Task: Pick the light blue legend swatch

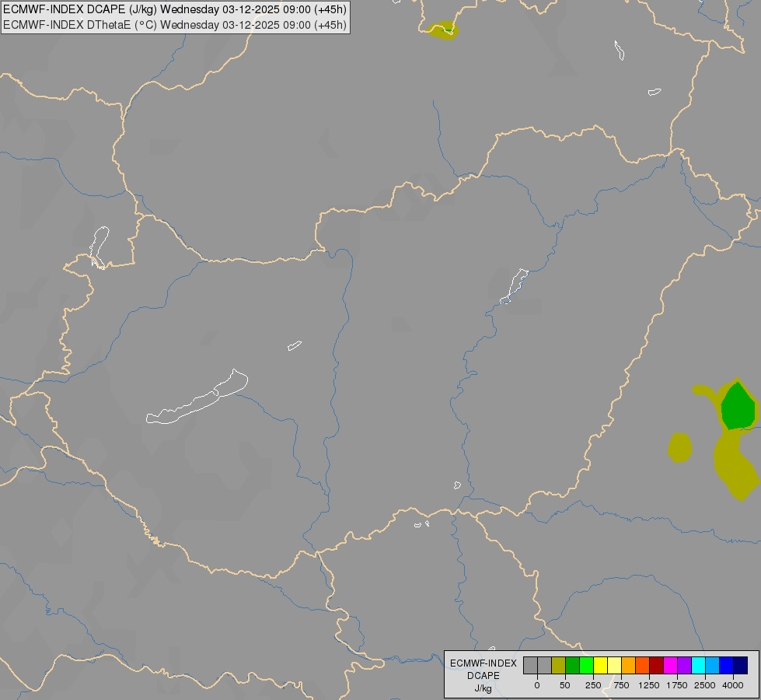Action: [x=713, y=666]
